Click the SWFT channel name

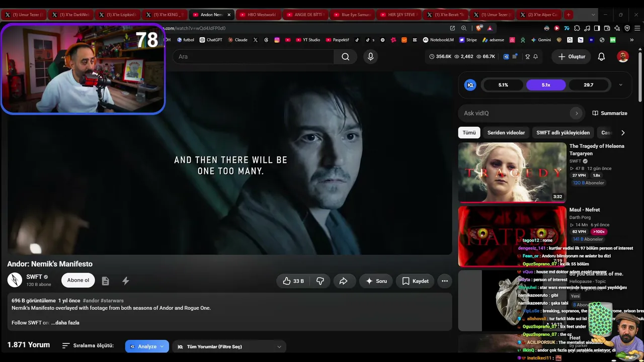[x=34, y=277]
